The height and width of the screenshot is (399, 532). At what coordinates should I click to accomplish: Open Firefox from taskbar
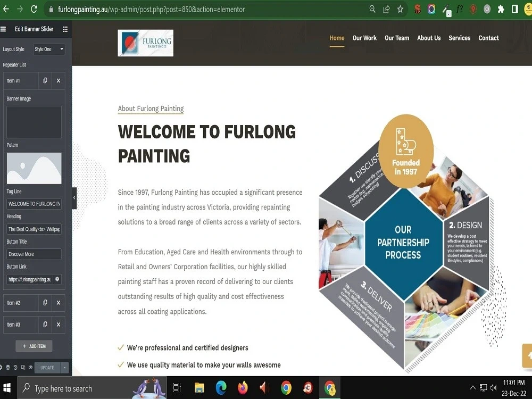[x=243, y=388]
